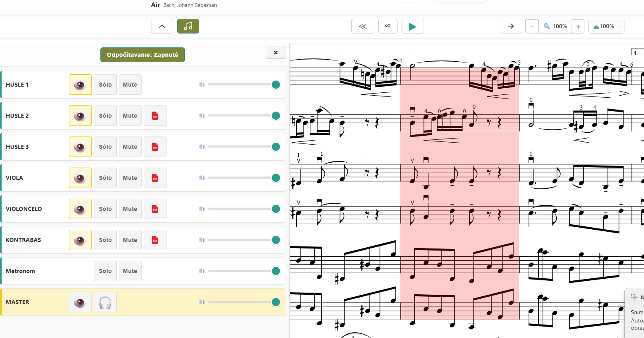Click the VIOLA speaker volume icon
644x338 pixels.
pos(202,178)
